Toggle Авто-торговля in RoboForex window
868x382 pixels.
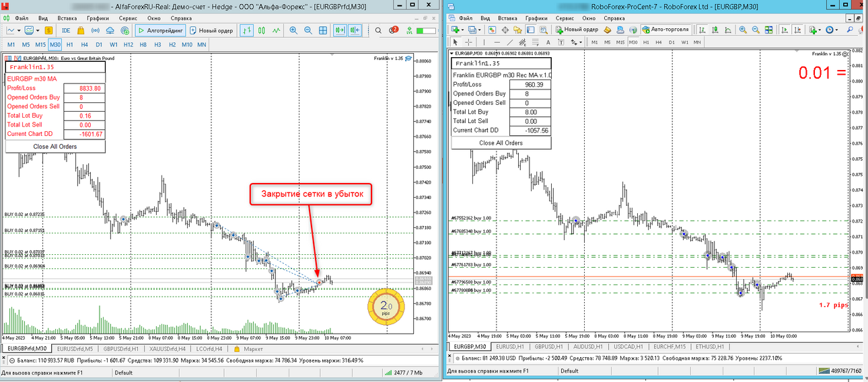point(665,30)
